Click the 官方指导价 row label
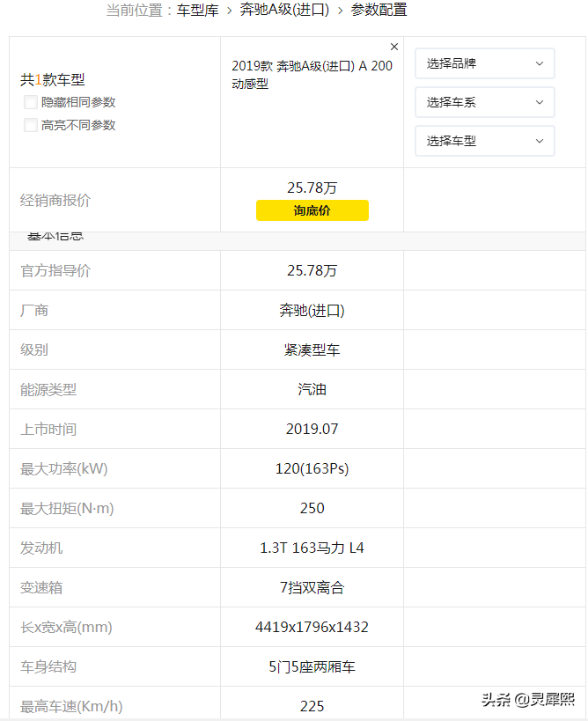Screen dimensions: 588x721 [55, 271]
